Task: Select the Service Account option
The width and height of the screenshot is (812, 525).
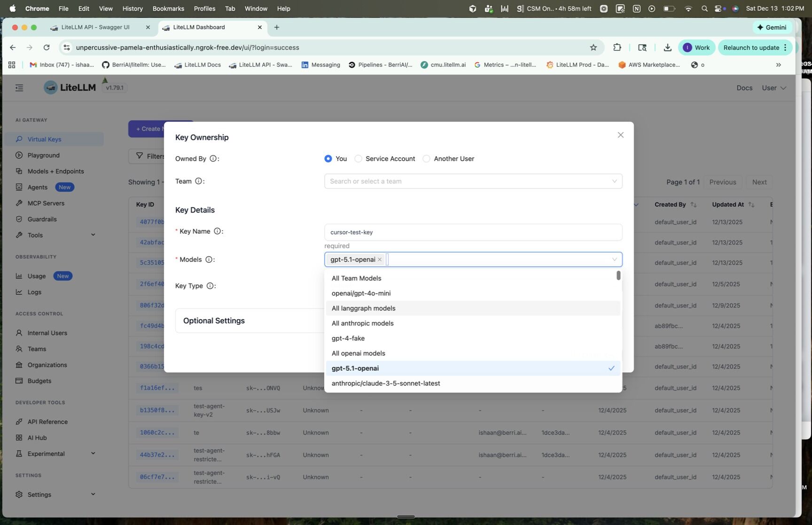Action: tap(358, 159)
